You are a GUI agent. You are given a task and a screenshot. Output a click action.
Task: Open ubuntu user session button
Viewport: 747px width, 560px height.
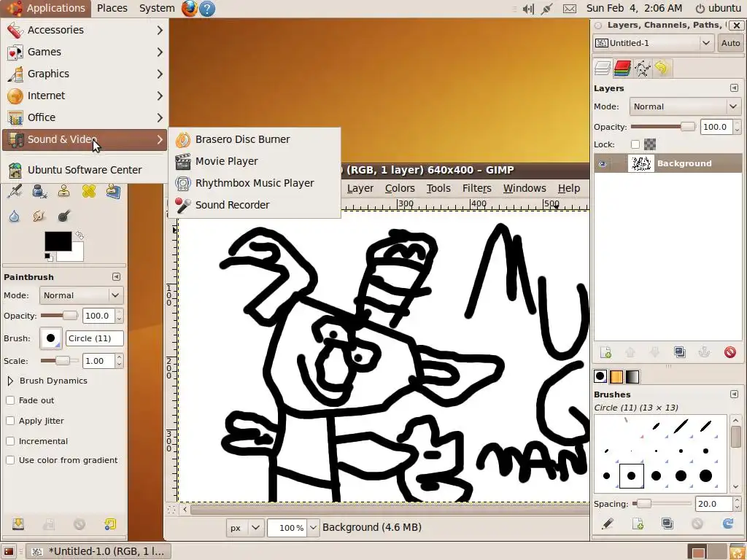(x=718, y=8)
